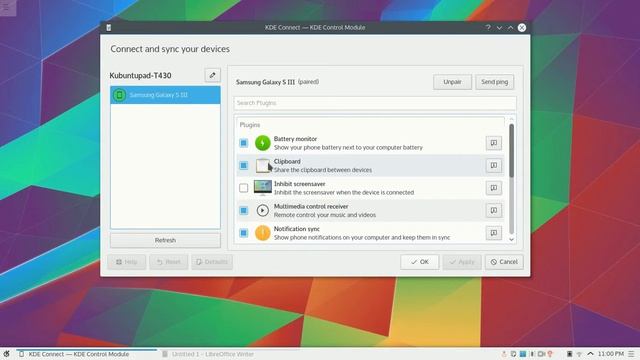Open Battery monitor plugin info button
Viewport: 640px width, 360px height.
coord(493,143)
